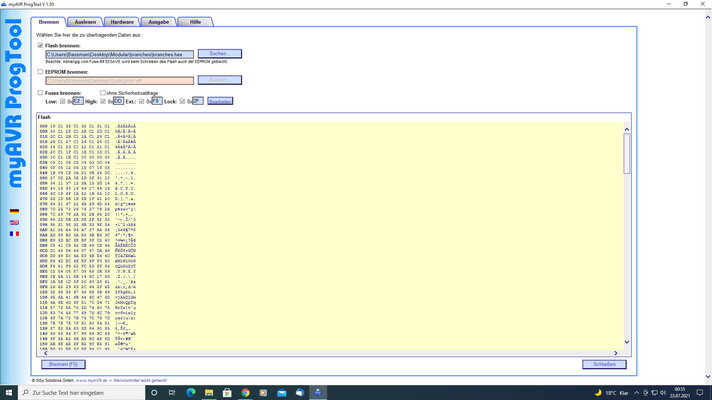Open the Ausgabe tab
Screen dimensions: 712x400
tap(158, 22)
